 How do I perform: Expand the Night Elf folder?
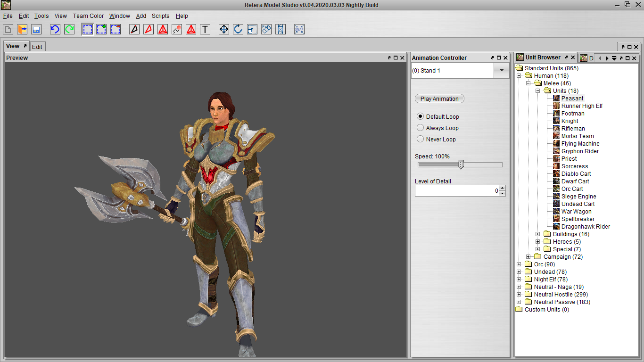point(519,280)
